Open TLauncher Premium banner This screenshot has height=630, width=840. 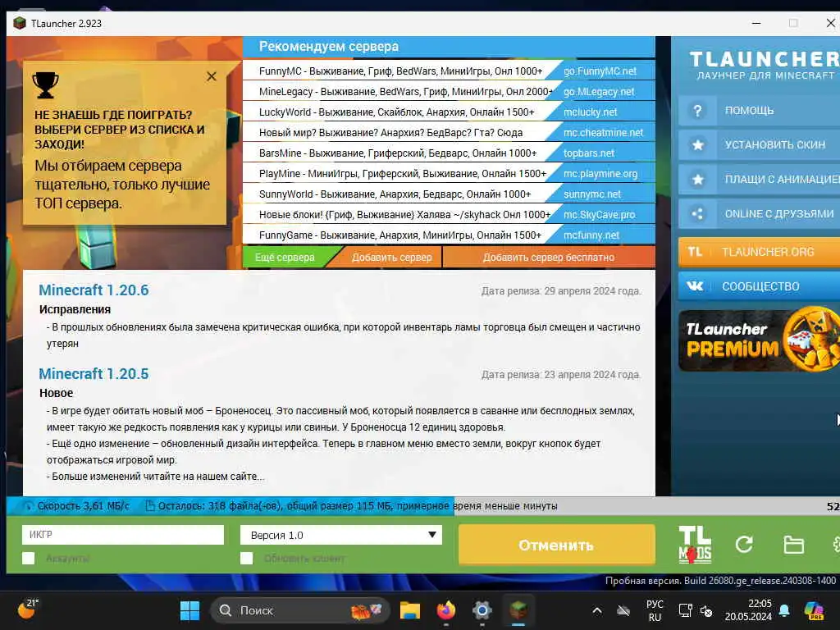(x=759, y=340)
